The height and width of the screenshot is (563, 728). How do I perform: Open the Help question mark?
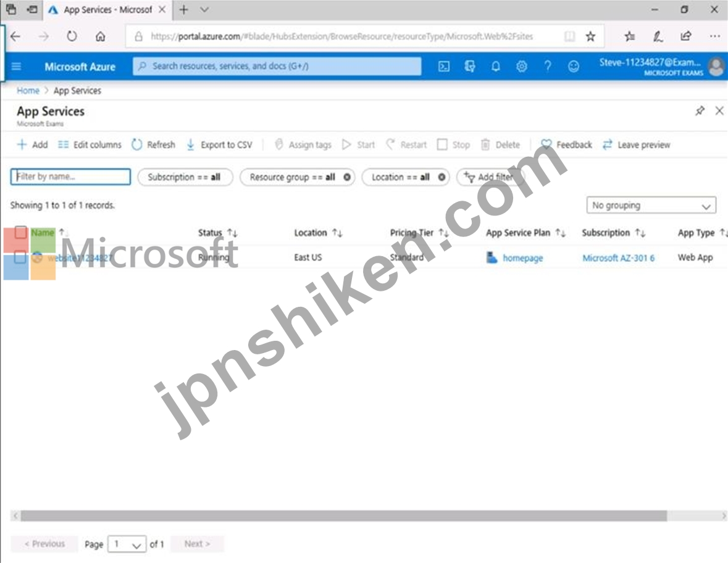pyautogui.click(x=548, y=67)
